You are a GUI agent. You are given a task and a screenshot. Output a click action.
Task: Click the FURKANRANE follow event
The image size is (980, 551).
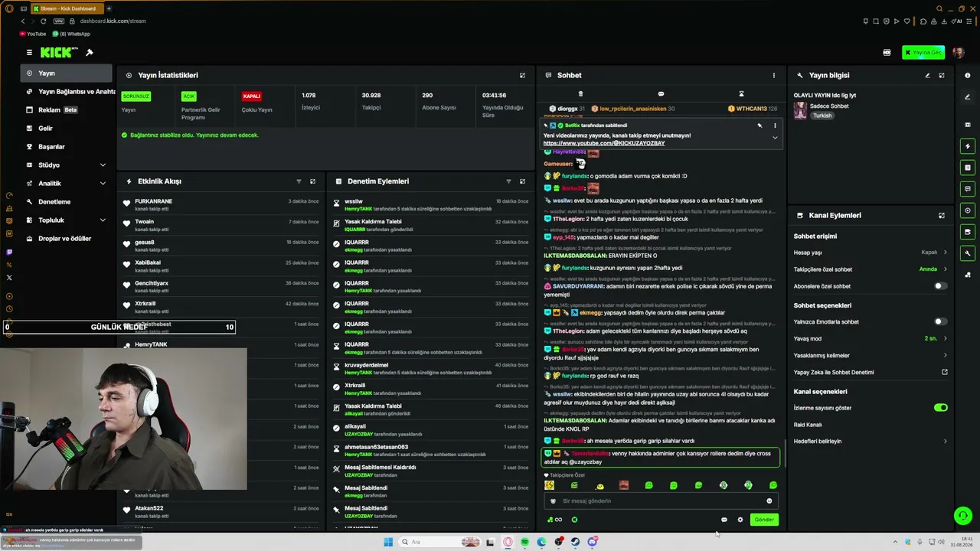point(220,204)
